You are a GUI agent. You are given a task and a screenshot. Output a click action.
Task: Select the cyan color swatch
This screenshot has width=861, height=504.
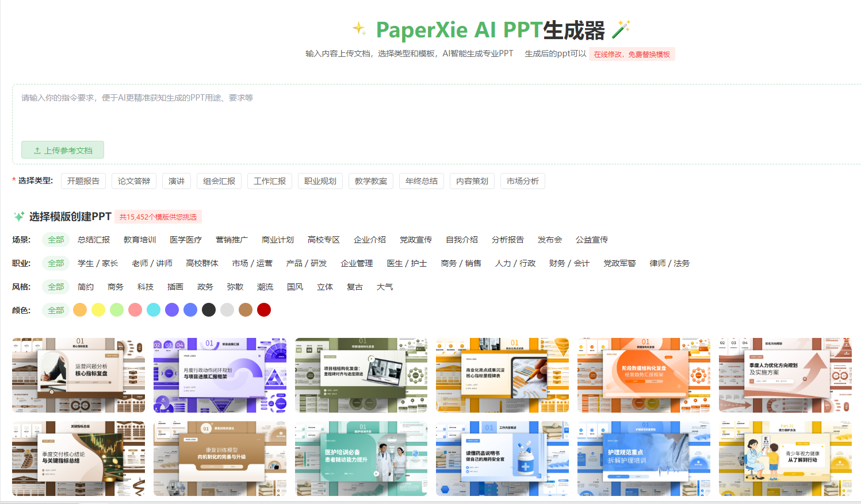point(154,310)
